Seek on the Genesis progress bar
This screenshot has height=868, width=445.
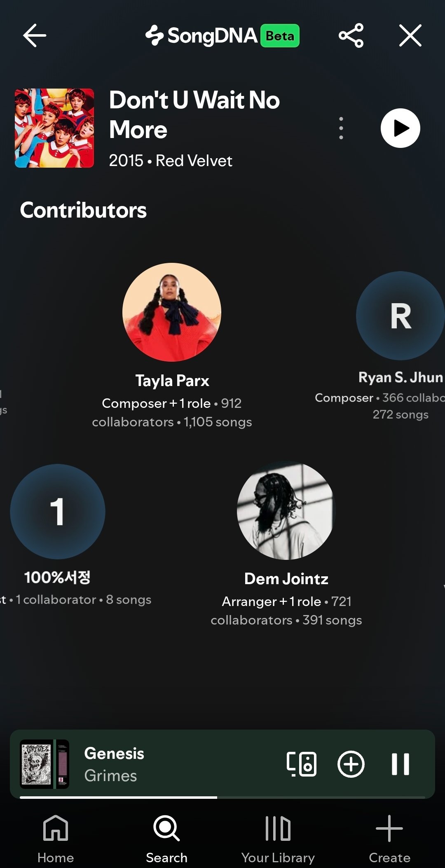point(222,798)
